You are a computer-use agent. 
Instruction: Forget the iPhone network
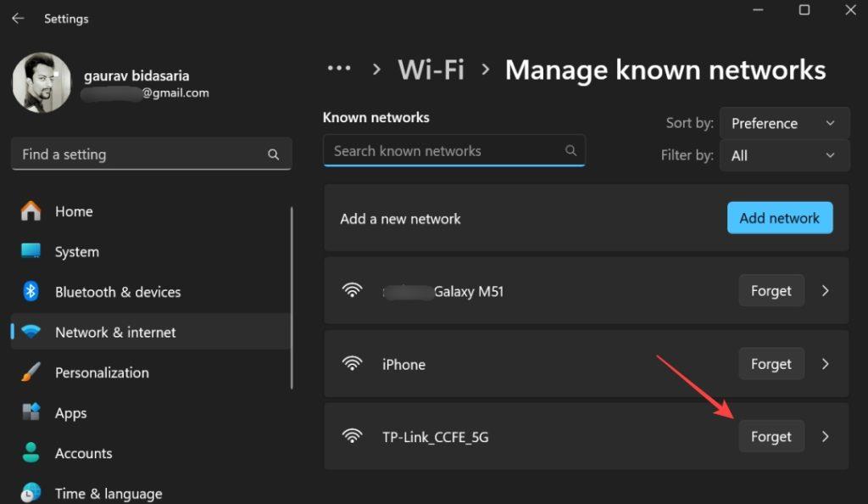click(771, 364)
